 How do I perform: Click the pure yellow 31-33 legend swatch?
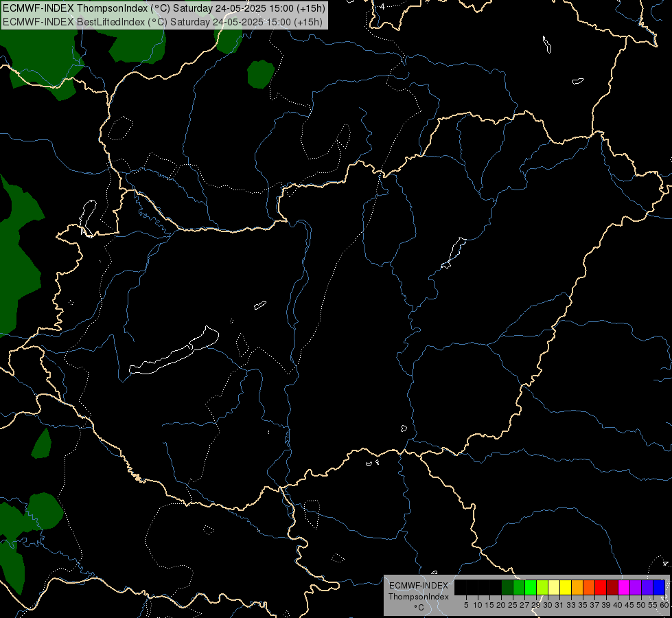pyautogui.click(x=566, y=588)
